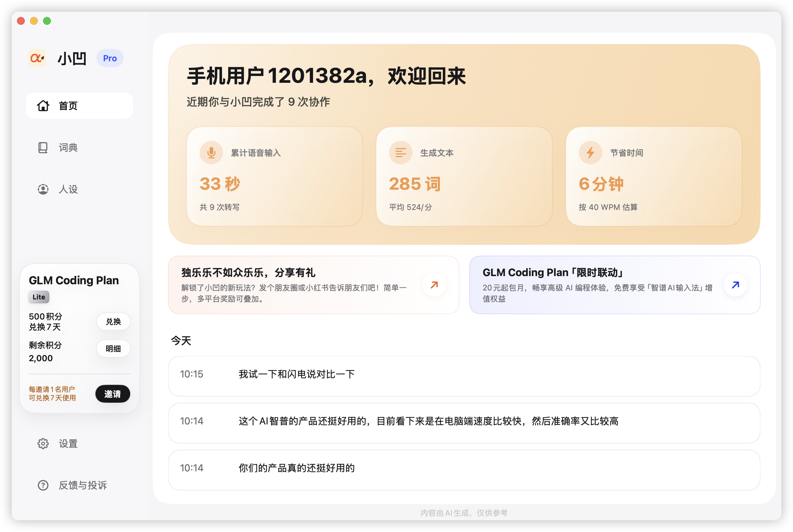Click the question mark feedback icon
The width and height of the screenshot is (793, 532).
[x=43, y=485]
